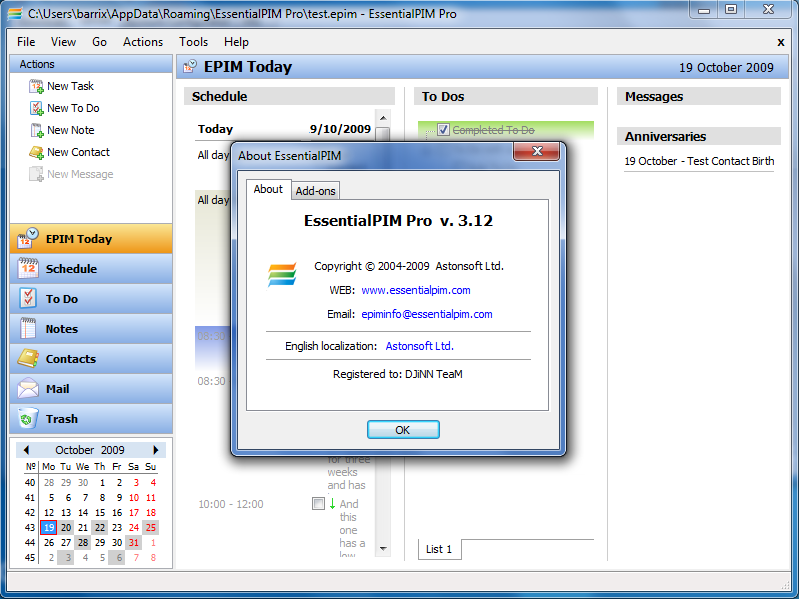Click the EPIM Today header icon

click(190, 66)
